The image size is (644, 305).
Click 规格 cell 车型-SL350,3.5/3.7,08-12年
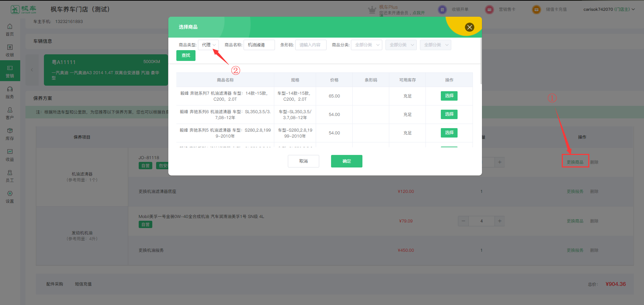295,115
